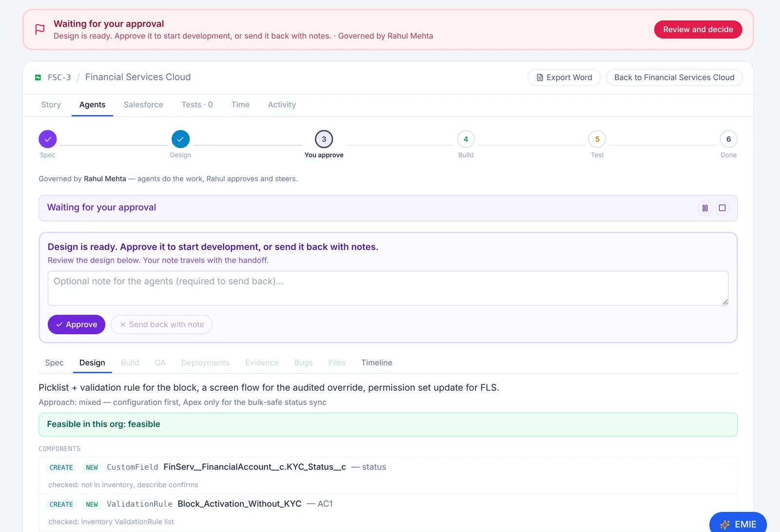Pause the agents with the pause icon

pyautogui.click(x=705, y=208)
